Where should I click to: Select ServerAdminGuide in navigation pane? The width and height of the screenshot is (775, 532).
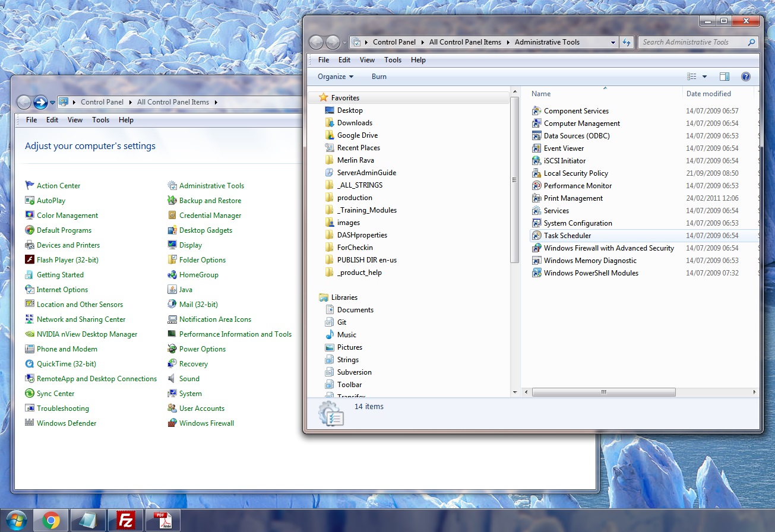[x=366, y=173]
